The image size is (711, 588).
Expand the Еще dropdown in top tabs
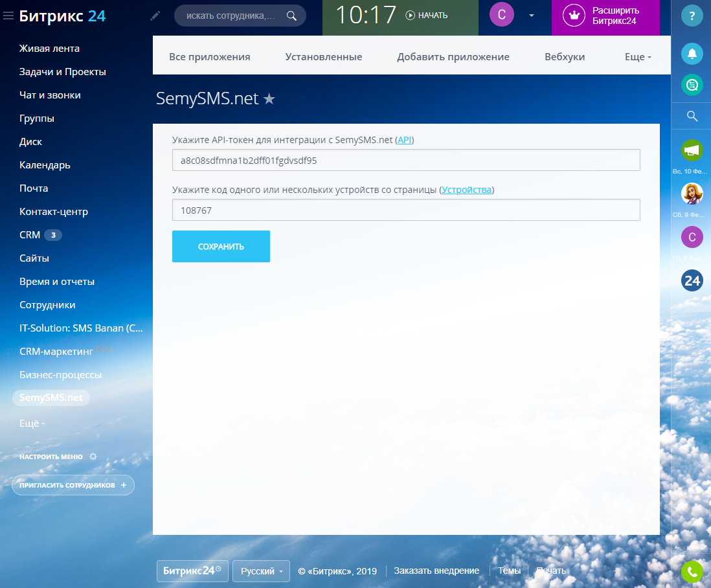tap(638, 57)
